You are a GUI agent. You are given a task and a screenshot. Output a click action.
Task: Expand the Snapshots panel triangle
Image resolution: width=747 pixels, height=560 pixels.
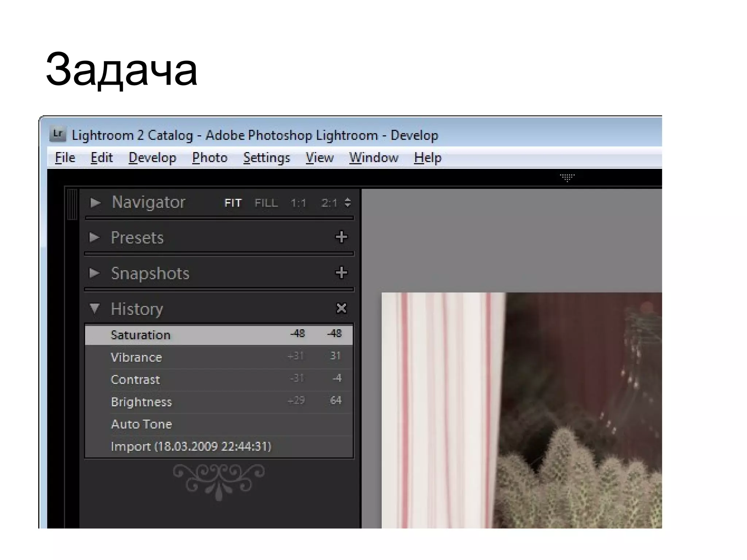click(94, 273)
